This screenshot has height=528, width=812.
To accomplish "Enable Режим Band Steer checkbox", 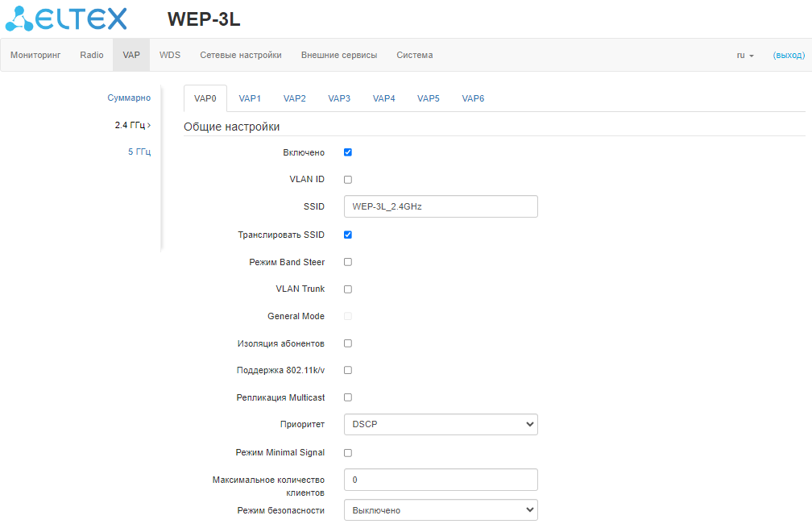I will tap(348, 262).
